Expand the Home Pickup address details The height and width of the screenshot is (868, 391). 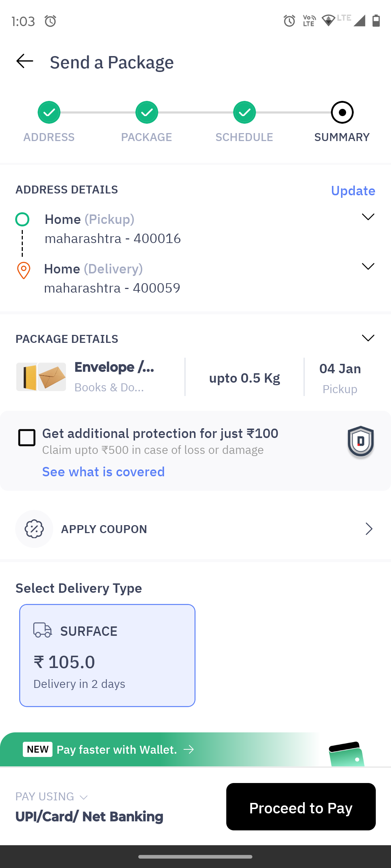pyautogui.click(x=368, y=217)
